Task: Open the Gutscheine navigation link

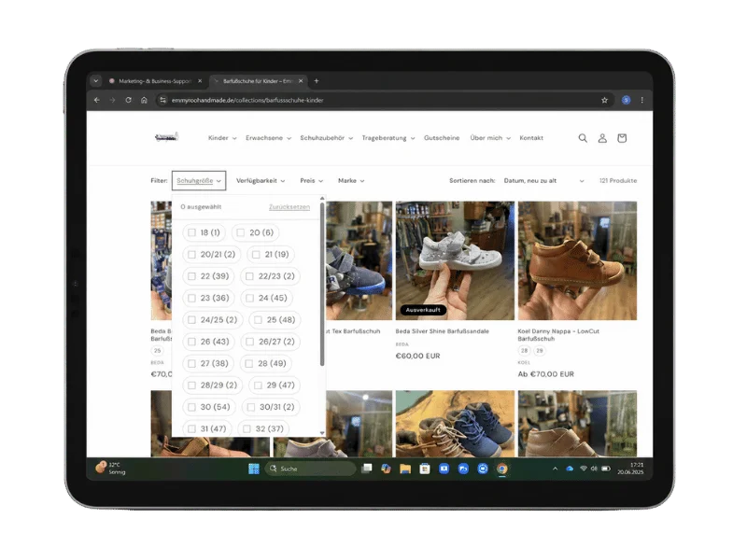Action: (x=442, y=138)
